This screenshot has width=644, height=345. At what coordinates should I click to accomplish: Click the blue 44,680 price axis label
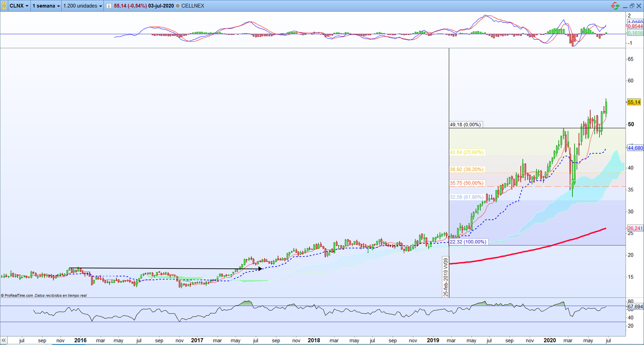point(635,148)
